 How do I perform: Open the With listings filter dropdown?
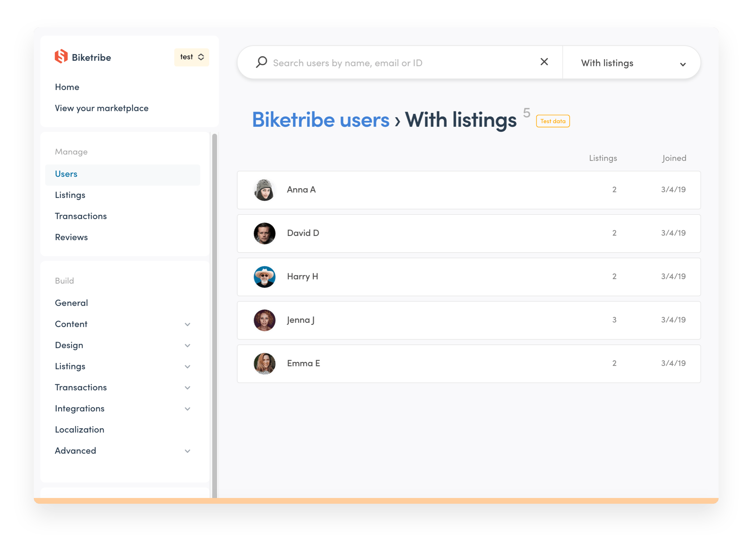(x=630, y=63)
